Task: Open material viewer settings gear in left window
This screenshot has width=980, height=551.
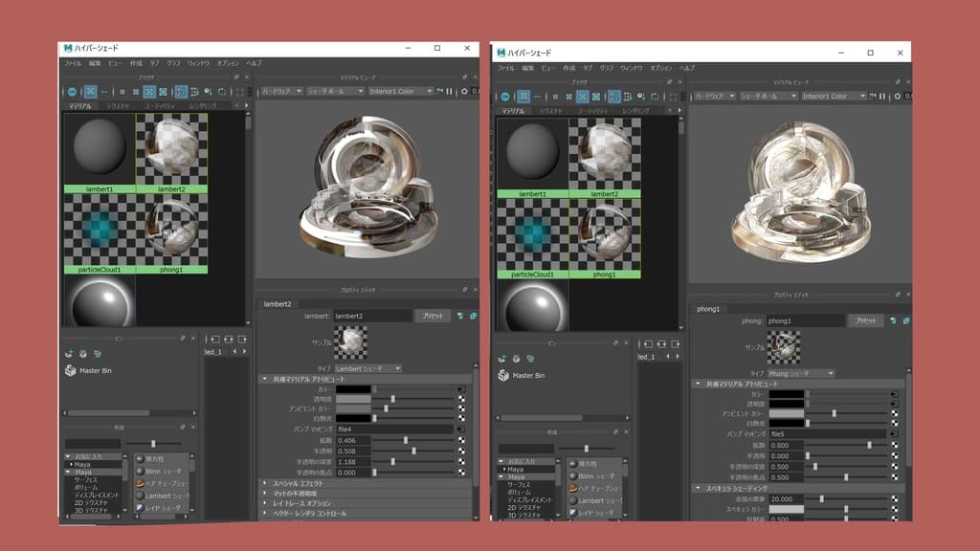Action: 464,91
